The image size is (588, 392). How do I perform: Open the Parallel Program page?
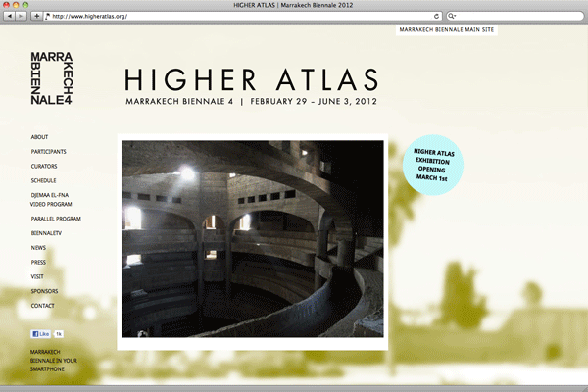coord(56,219)
